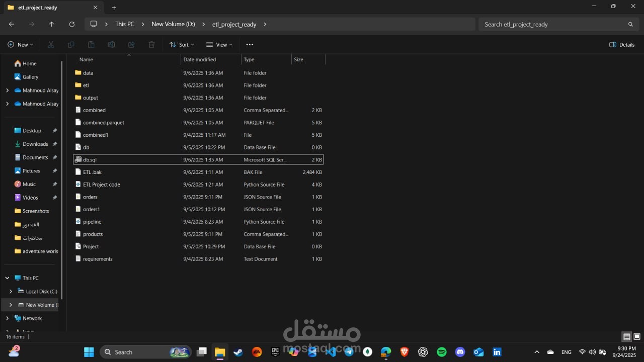Go to Home in the sidebar
Image resolution: width=644 pixels, height=362 pixels.
coord(30,63)
